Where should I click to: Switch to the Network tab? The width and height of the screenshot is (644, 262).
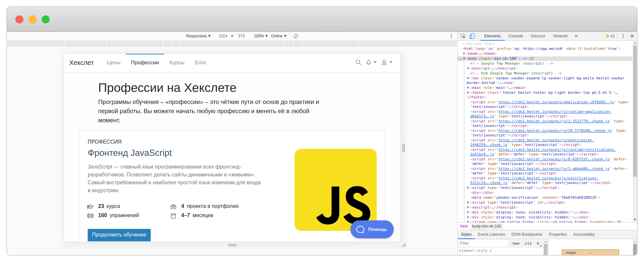pyautogui.click(x=560, y=36)
